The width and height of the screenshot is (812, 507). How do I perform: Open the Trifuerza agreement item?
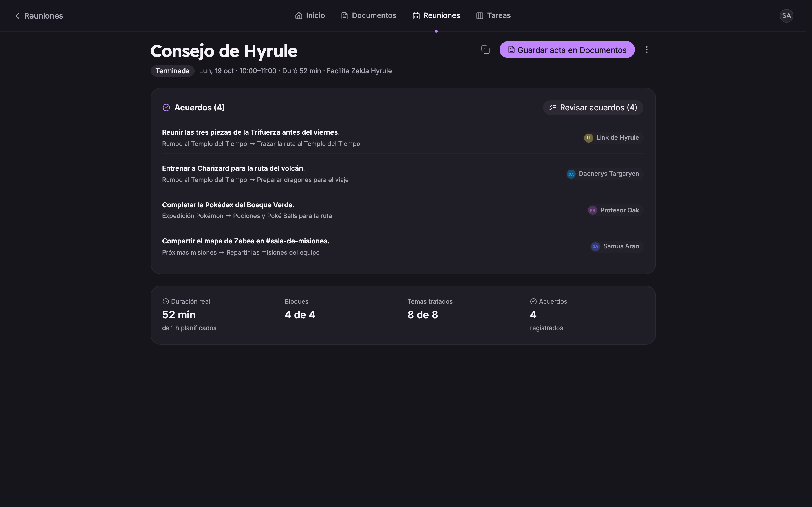point(403,138)
